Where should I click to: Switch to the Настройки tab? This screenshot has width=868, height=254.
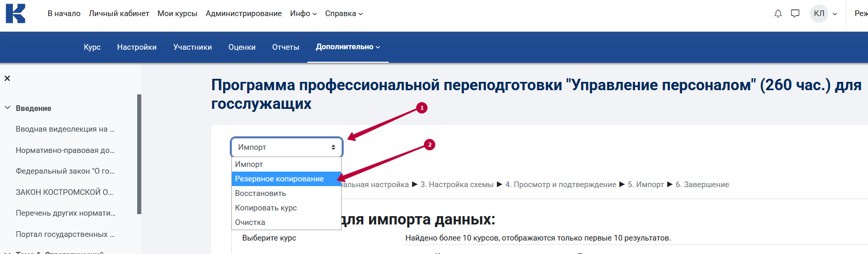point(137,47)
